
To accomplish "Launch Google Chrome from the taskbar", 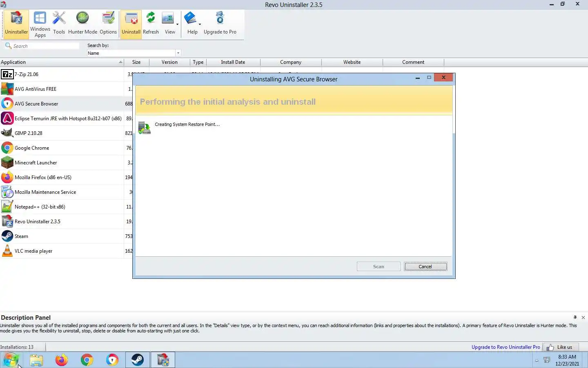I will [x=87, y=360].
